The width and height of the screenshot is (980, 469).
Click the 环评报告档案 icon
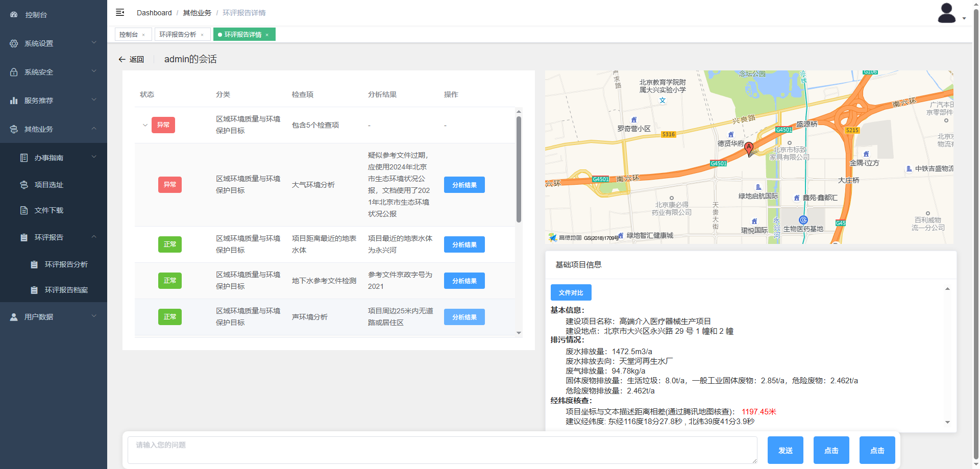[34, 290]
